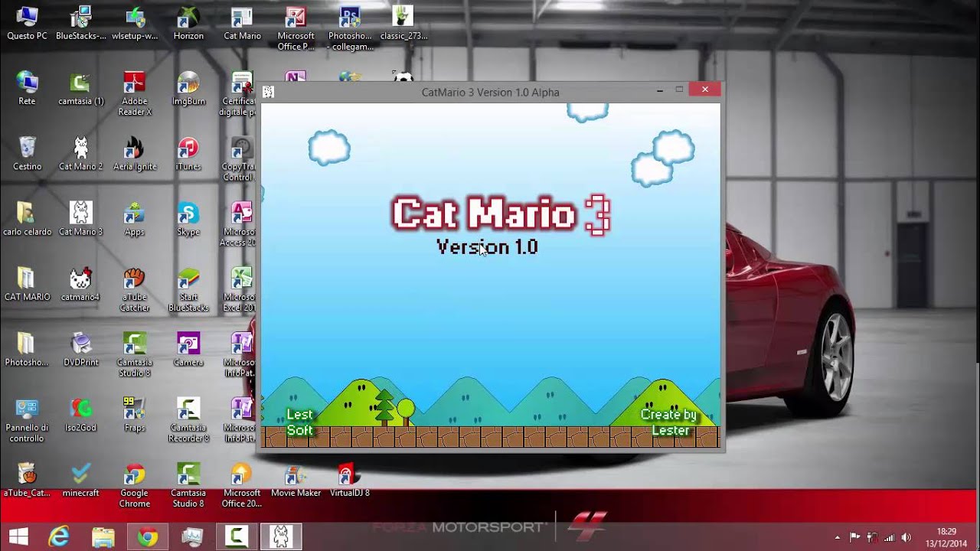Select the Certificat digitale desktop icon
The width and height of the screenshot is (980, 551).
(239, 93)
